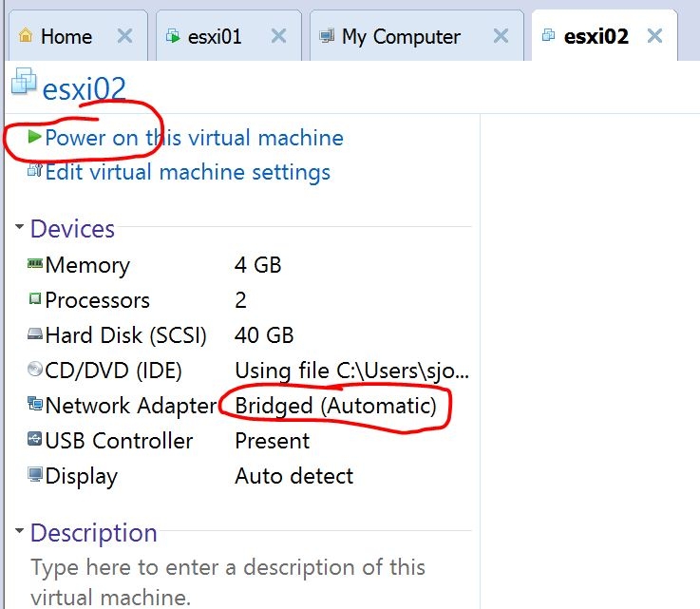Viewport: 700px width, 609px height.
Task: Click the Processors icon
Action: pyautogui.click(x=35, y=298)
